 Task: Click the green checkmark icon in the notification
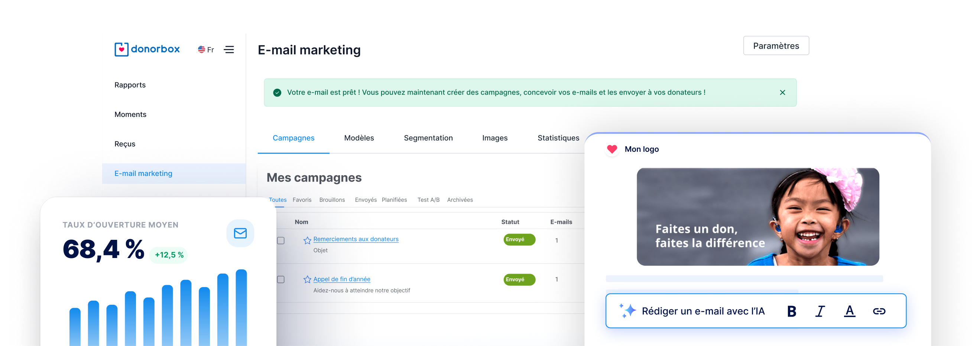pyautogui.click(x=278, y=92)
